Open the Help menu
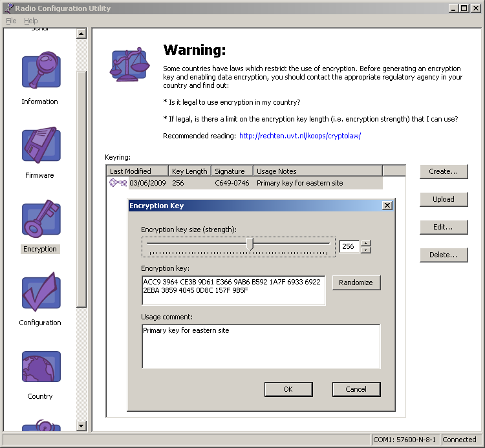This screenshot has width=485, height=448. [31, 21]
